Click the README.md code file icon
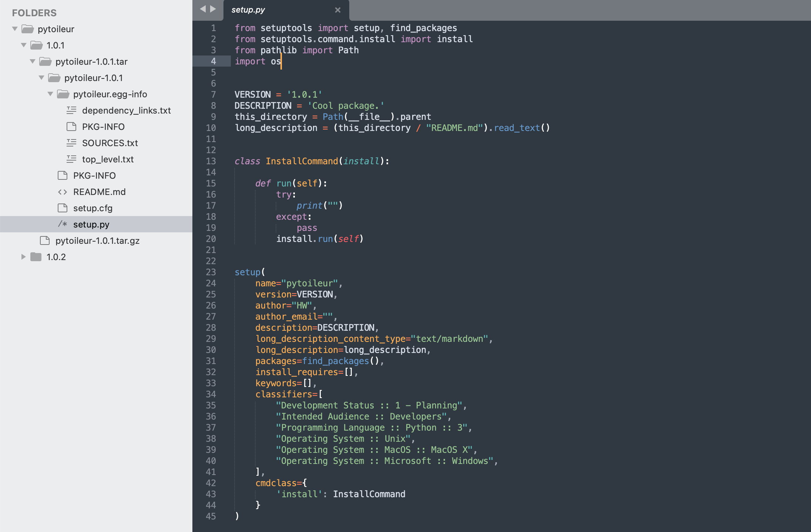The image size is (811, 532). [x=63, y=192]
